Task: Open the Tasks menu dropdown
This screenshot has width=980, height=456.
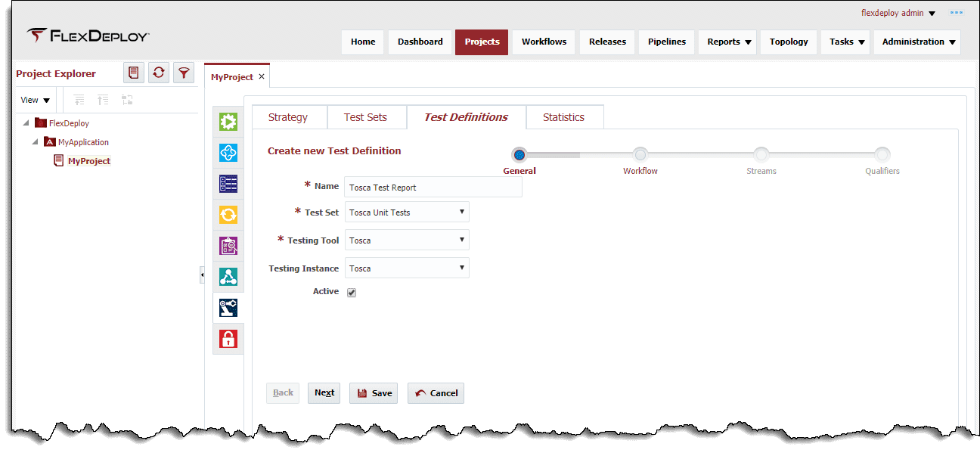Action: click(847, 42)
